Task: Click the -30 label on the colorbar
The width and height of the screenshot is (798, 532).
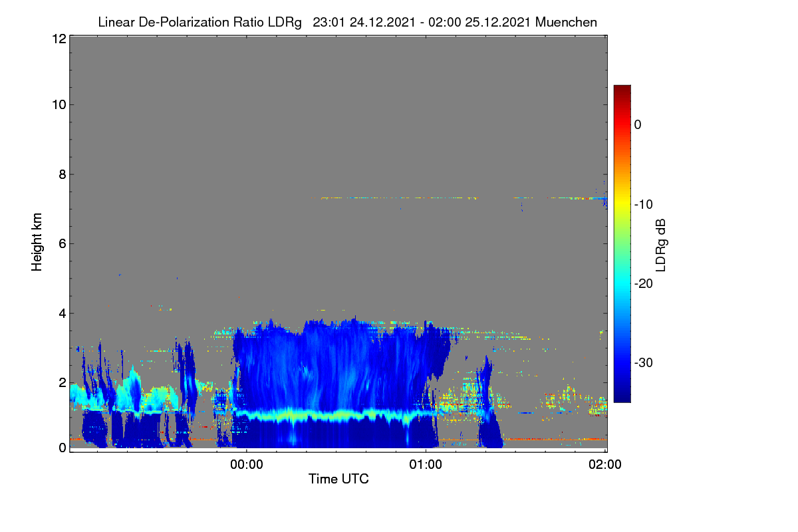Action: coord(644,362)
